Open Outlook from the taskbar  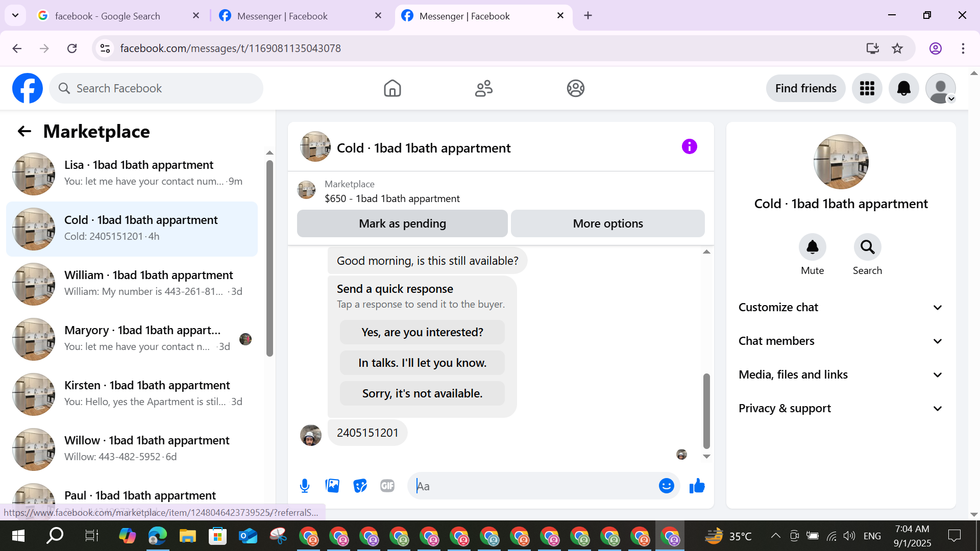click(248, 536)
